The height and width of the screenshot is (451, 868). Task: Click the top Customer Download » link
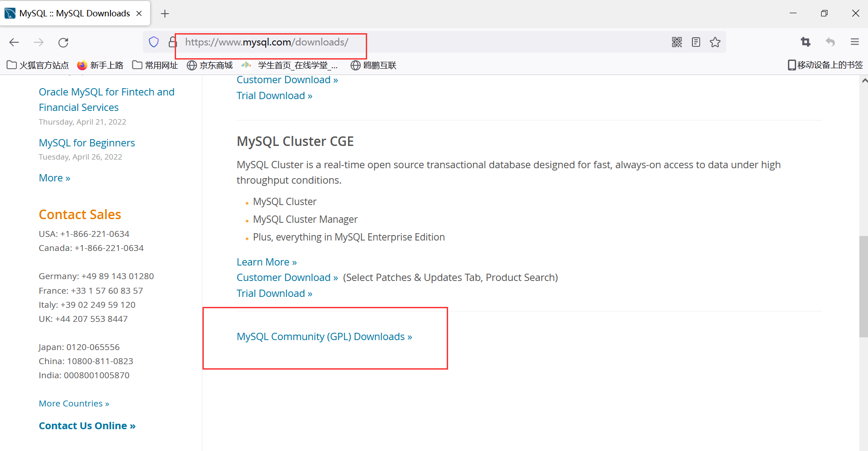[287, 80]
